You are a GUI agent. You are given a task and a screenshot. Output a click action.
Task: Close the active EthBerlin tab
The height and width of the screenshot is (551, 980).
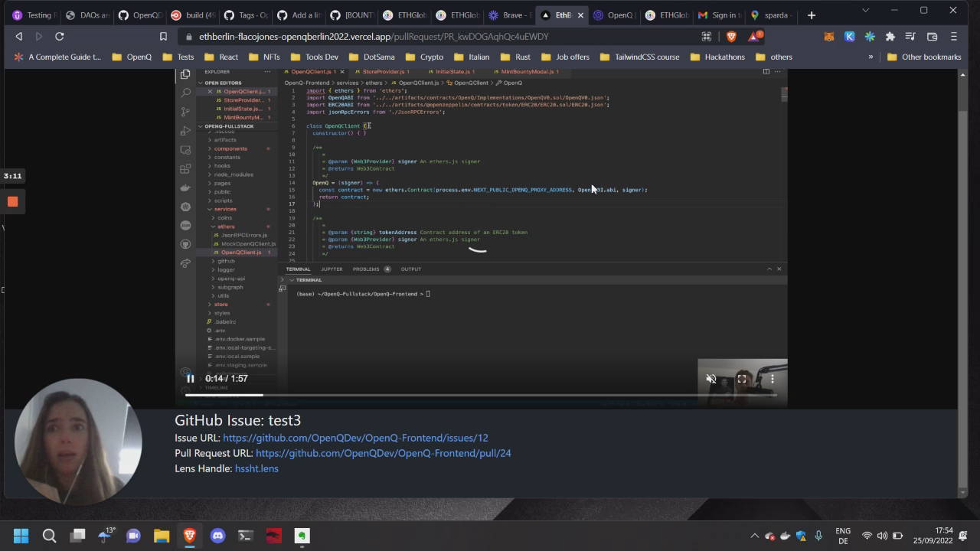pos(580,15)
